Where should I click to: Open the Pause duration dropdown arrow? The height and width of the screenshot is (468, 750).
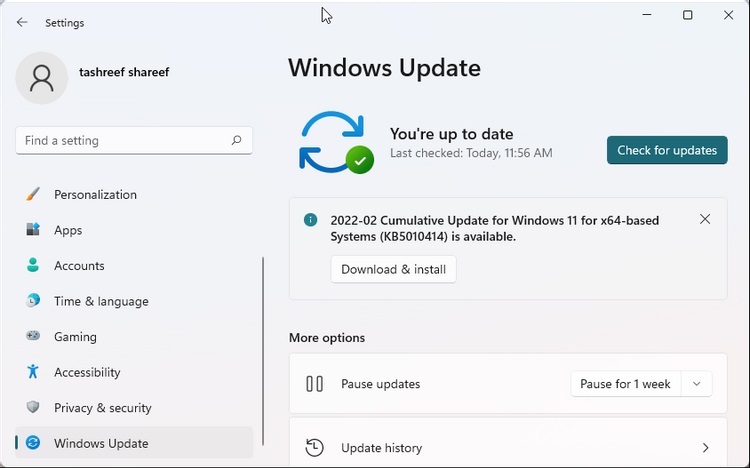pyautogui.click(x=696, y=384)
